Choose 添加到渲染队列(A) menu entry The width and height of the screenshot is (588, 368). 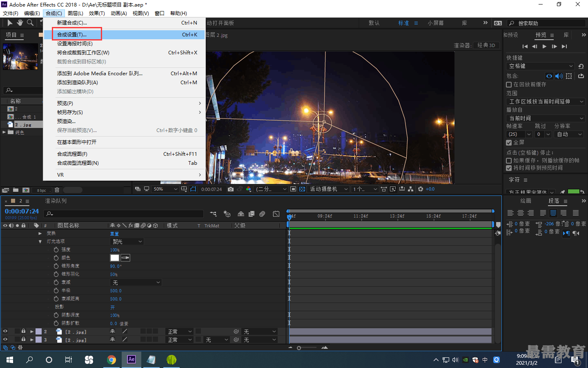click(x=124, y=82)
